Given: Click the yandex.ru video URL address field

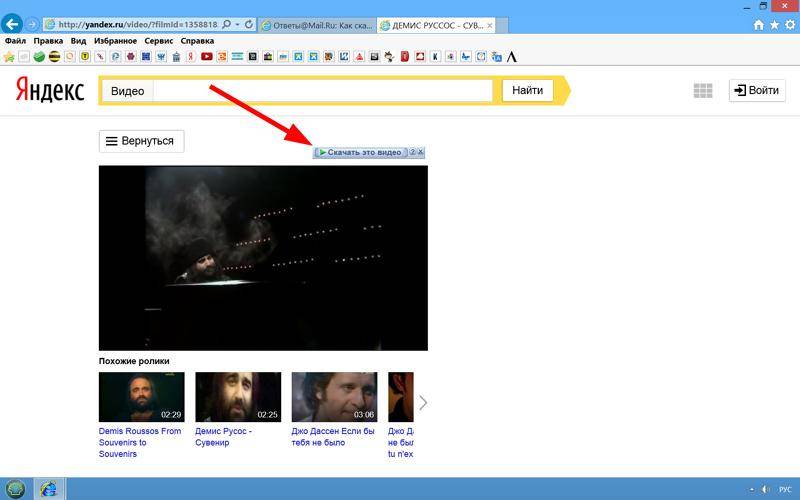Looking at the screenshot, I should tap(138, 24).
